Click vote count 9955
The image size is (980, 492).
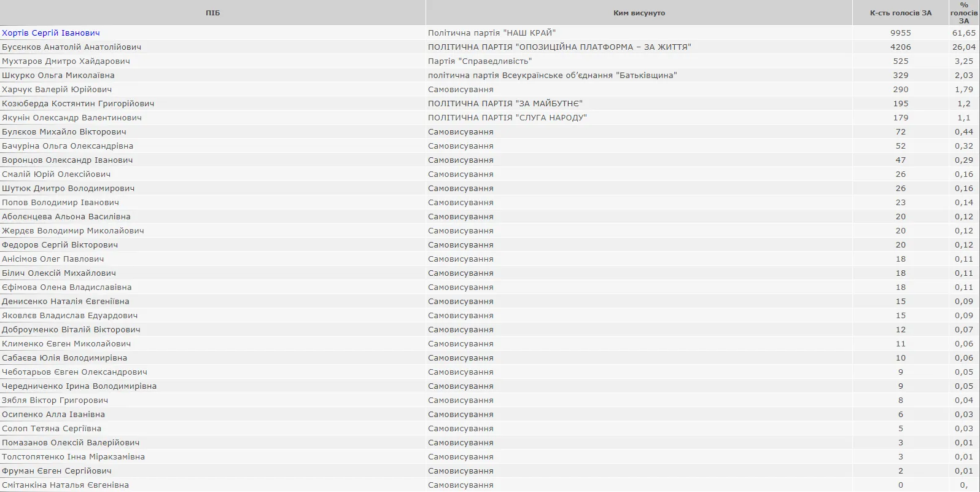(x=901, y=33)
